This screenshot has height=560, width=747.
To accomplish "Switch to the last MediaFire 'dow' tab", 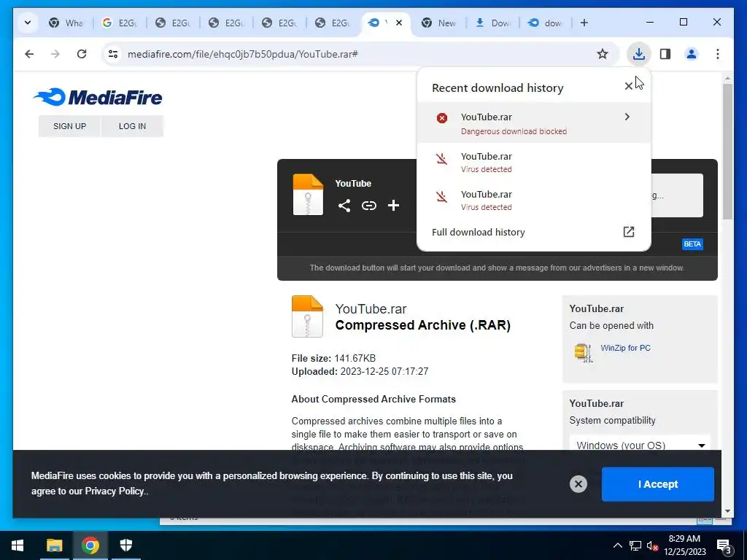I will (546, 23).
